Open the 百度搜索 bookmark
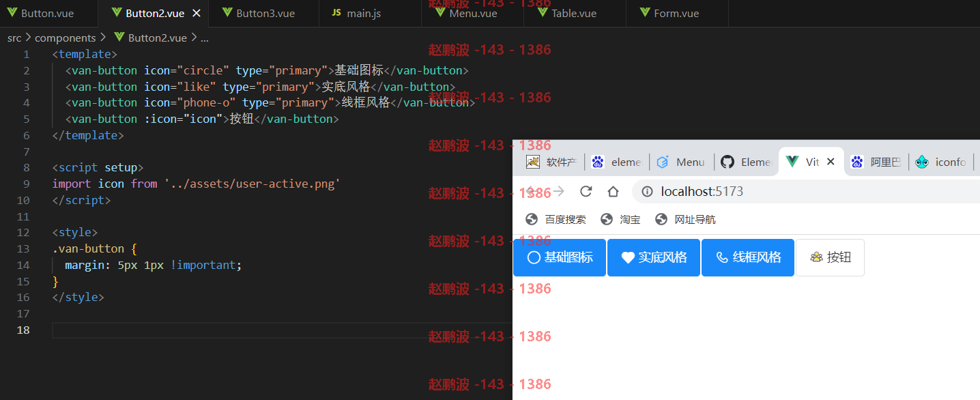The height and width of the screenshot is (400, 980). pos(556,219)
